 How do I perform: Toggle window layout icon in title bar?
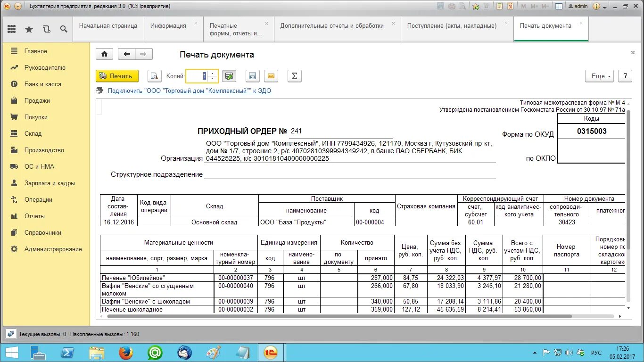point(559,6)
